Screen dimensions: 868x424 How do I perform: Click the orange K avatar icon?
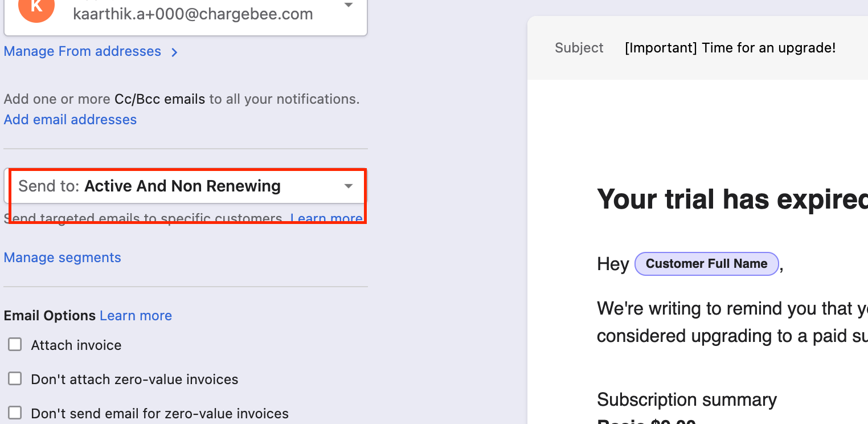click(36, 8)
